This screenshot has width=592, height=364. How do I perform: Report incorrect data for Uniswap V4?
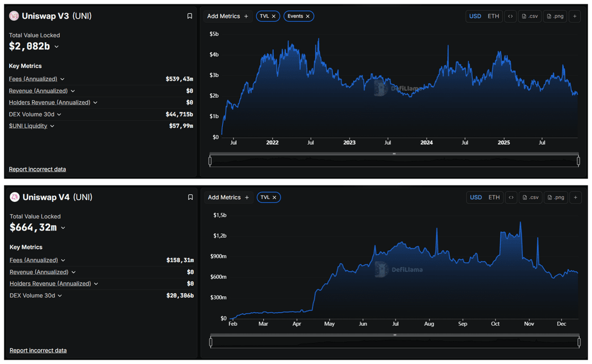(38, 350)
